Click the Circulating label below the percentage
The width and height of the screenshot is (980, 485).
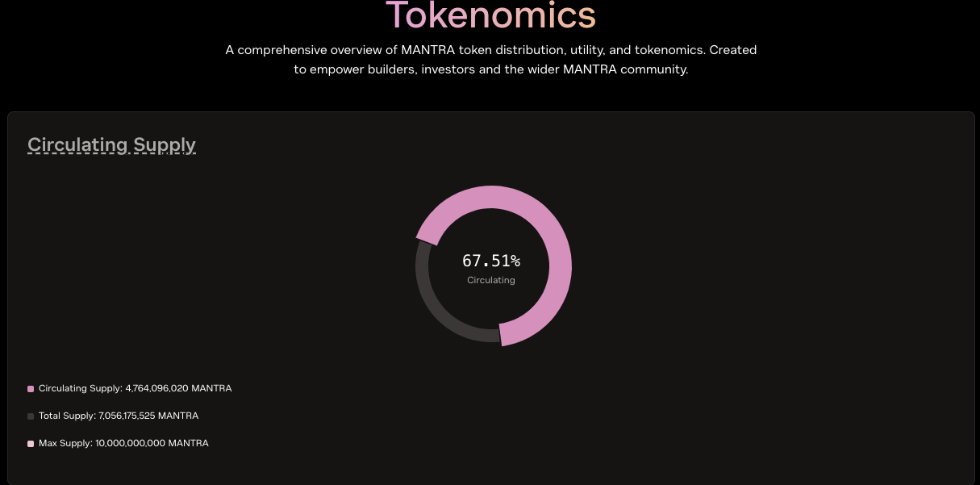tap(490, 280)
